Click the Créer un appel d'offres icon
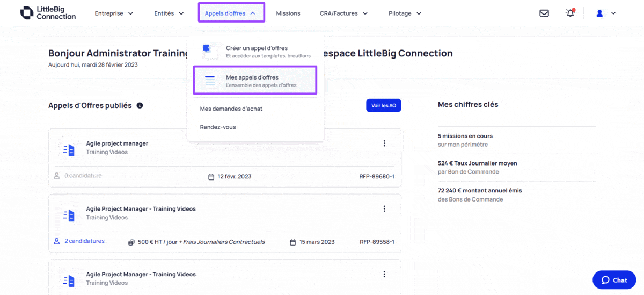The image size is (644, 295). coord(209,51)
